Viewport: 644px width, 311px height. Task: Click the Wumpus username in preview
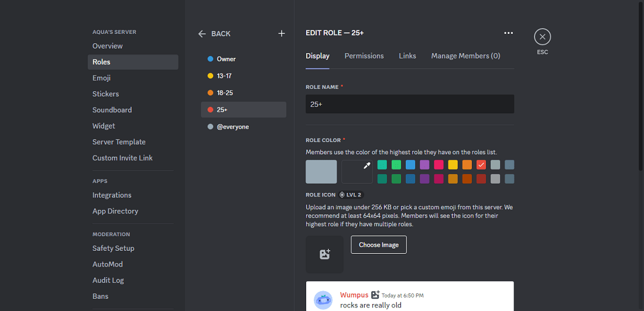click(x=354, y=295)
